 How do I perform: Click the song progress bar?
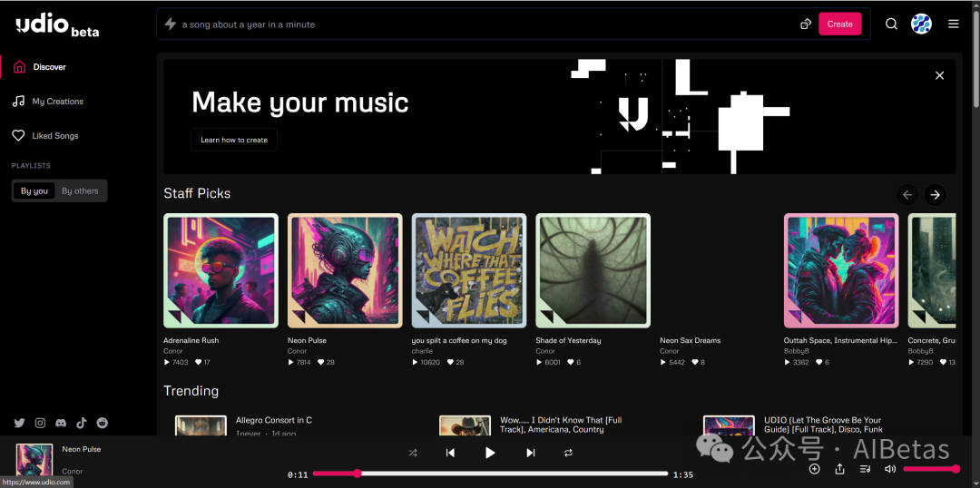(x=490, y=473)
